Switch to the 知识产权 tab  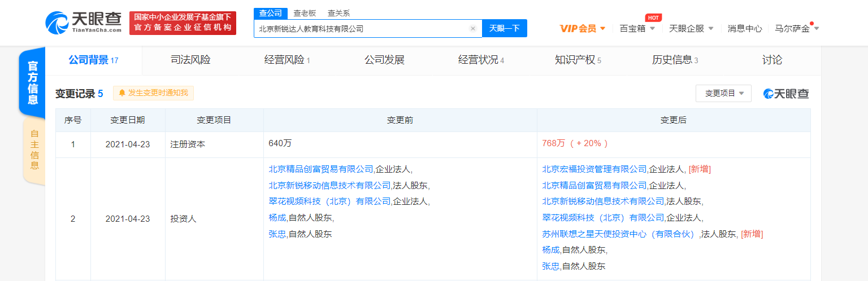pyautogui.click(x=578, y=60)
